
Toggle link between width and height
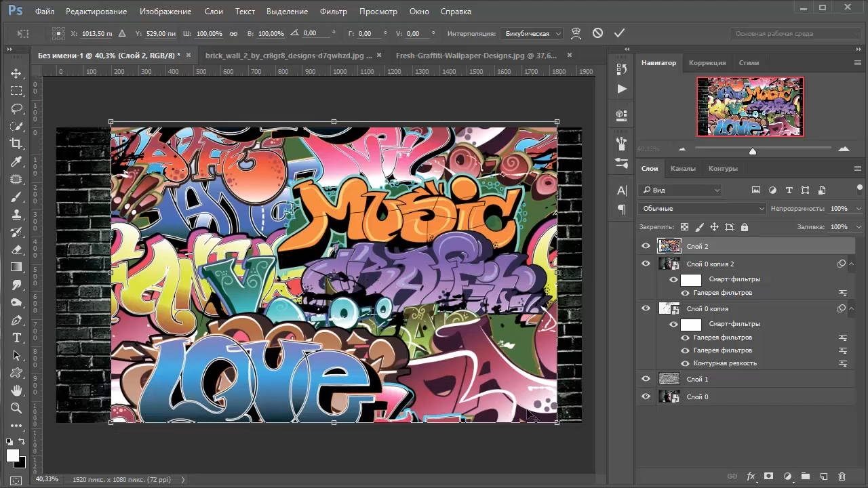pos(234,33)
